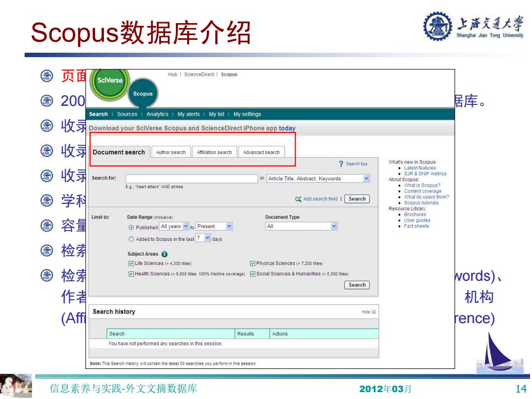Click the Search history heading
The image size is (532, 399).
click(x=114, y=312)
